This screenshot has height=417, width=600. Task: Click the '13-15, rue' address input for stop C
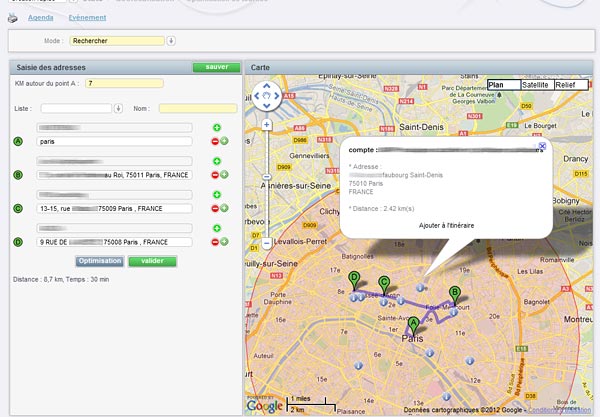point(114,208)
